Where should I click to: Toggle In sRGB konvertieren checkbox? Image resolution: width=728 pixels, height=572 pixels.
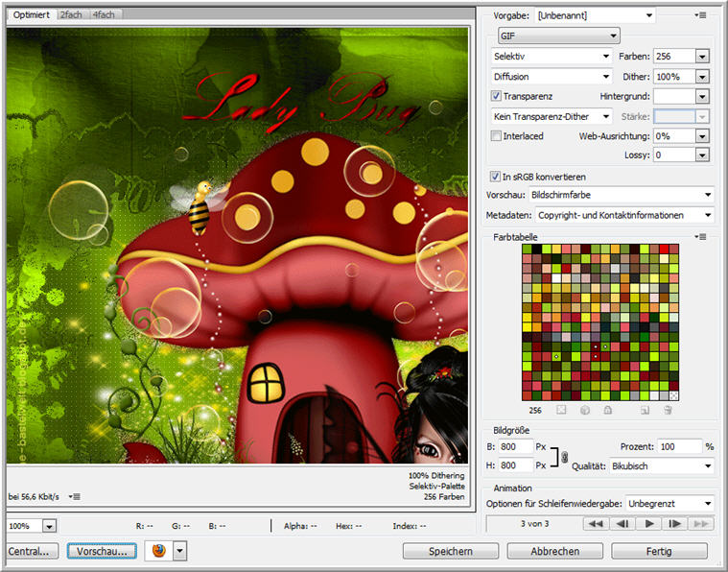click(x=495, y=177)
